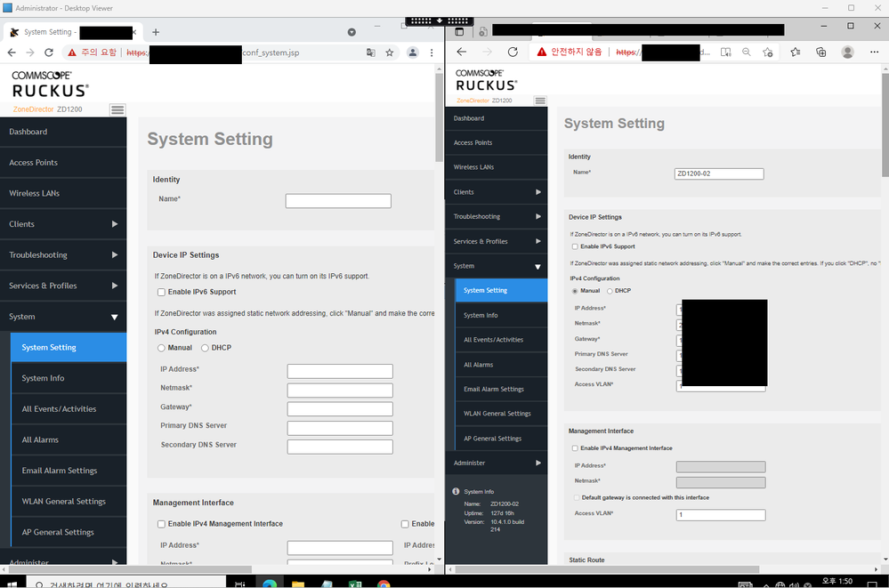Expand Services & Profiles in left sidebar
Image resolution: width=889 pixels, height=588 pixels.
pos(62,286)
